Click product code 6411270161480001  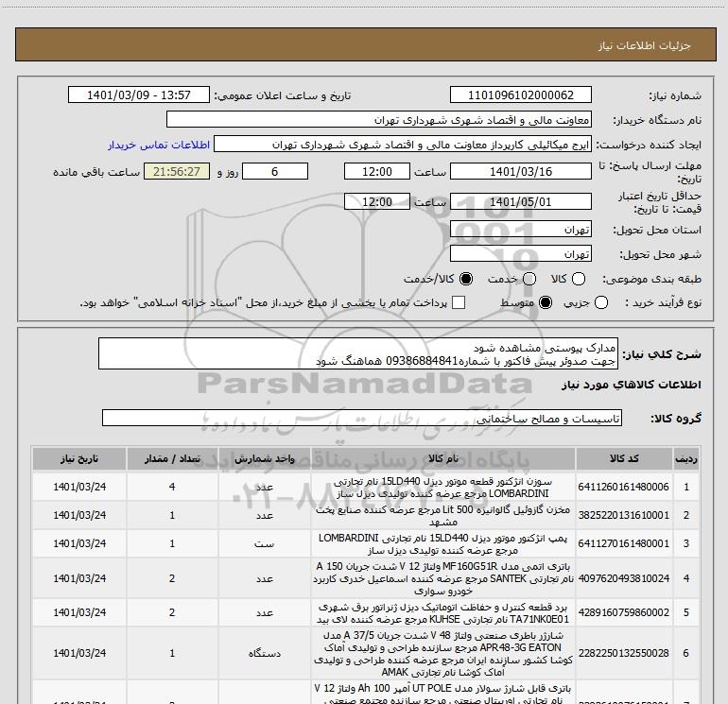click(624, 543)
